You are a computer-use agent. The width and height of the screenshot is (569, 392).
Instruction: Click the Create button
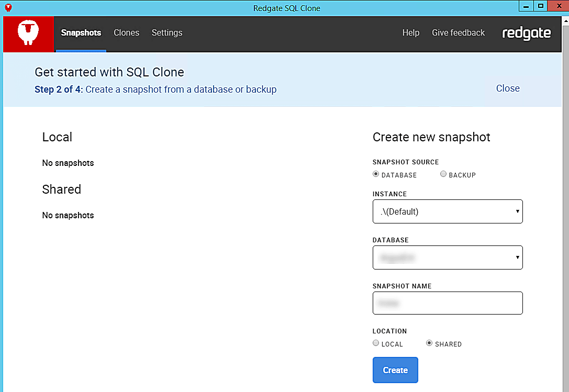(x=395, y=370)
